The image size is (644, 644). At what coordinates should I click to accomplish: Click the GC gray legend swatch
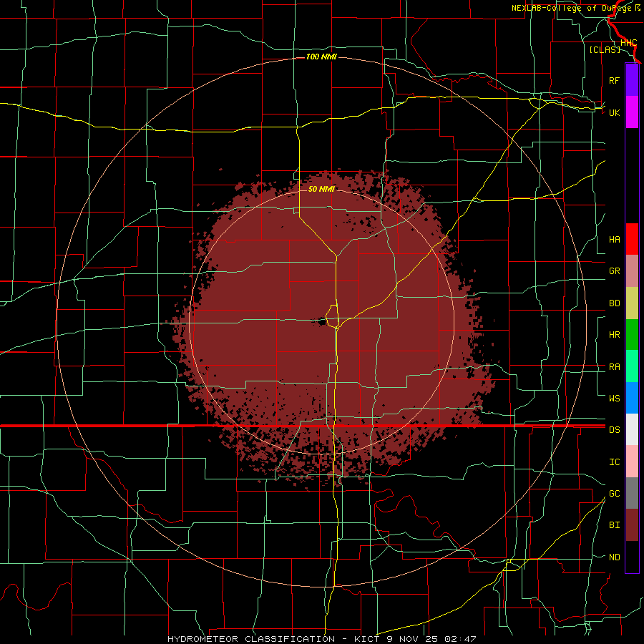pos(632,493)
